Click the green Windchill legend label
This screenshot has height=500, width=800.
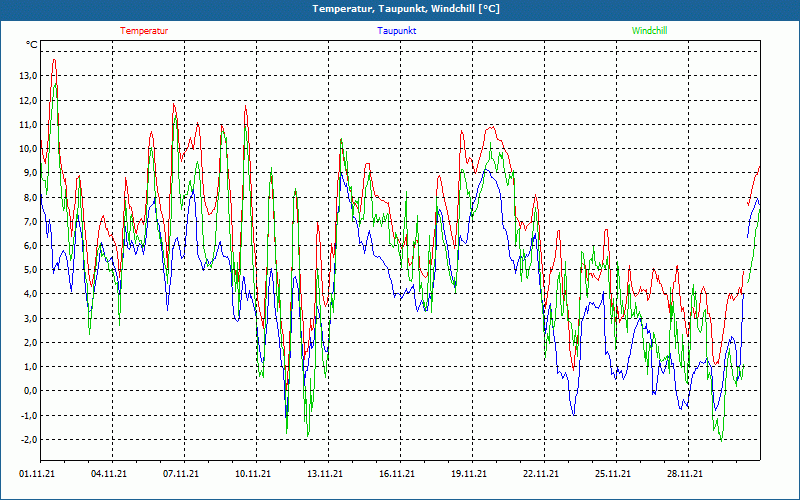pyautogui.click(x=649, y=31)
